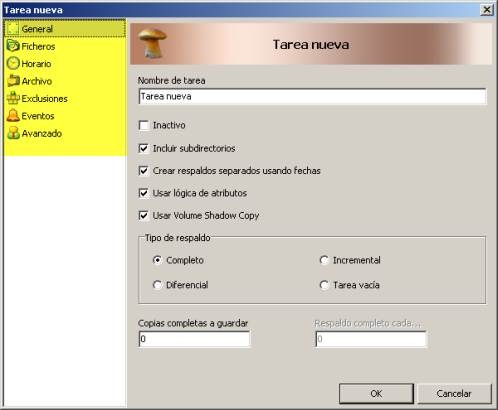
Task: Open Exclusiones via its basket icon
Action: [x=13, y=98]
